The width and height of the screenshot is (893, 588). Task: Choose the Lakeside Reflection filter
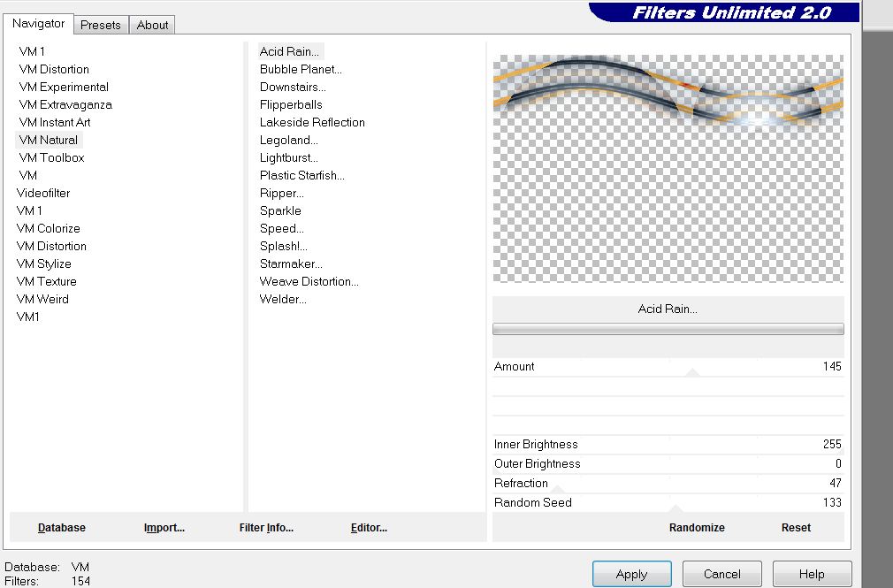[x=312, y=122]
